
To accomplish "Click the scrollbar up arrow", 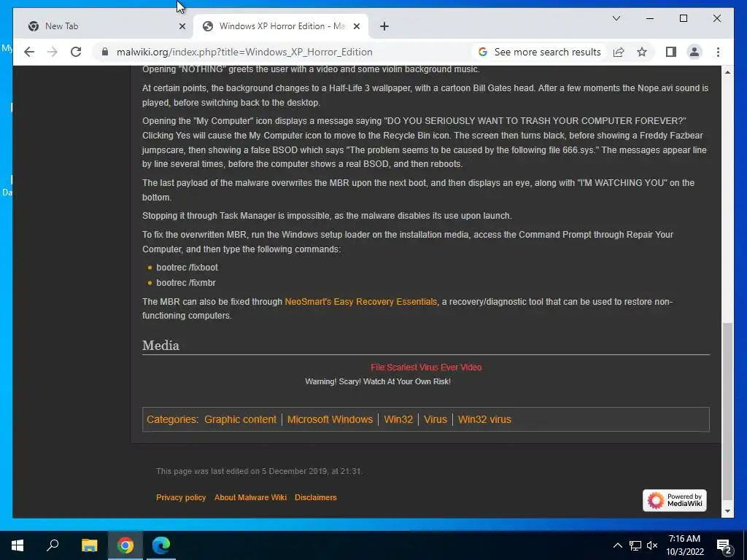I will pos(727,72).
